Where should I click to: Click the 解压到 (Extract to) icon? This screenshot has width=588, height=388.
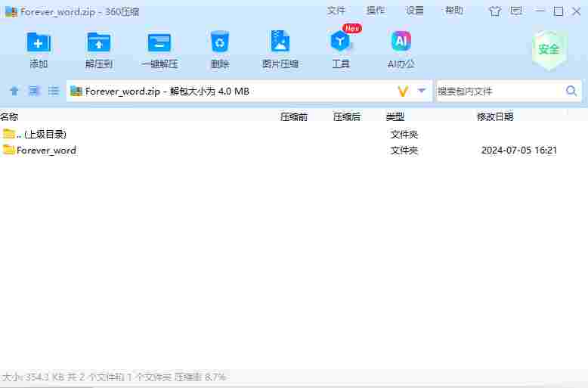coord(98,42)
